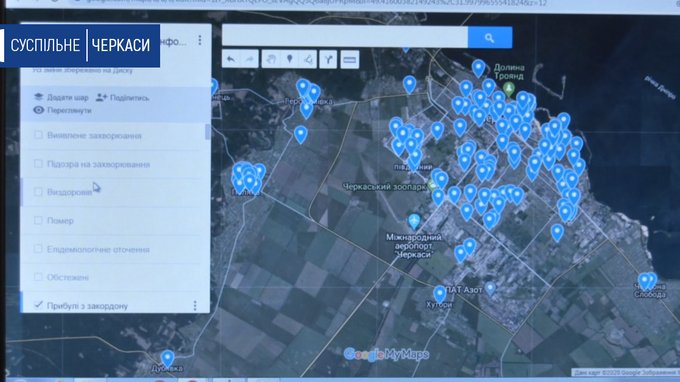
Task: Click inside the map search field
Action: tap(345, 37)
